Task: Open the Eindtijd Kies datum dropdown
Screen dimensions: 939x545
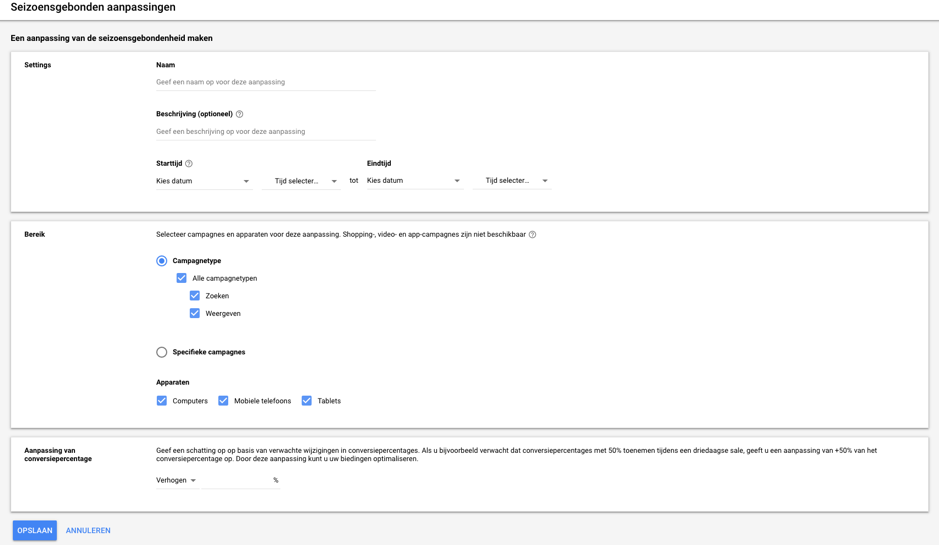Action: [x=414, y=181]
